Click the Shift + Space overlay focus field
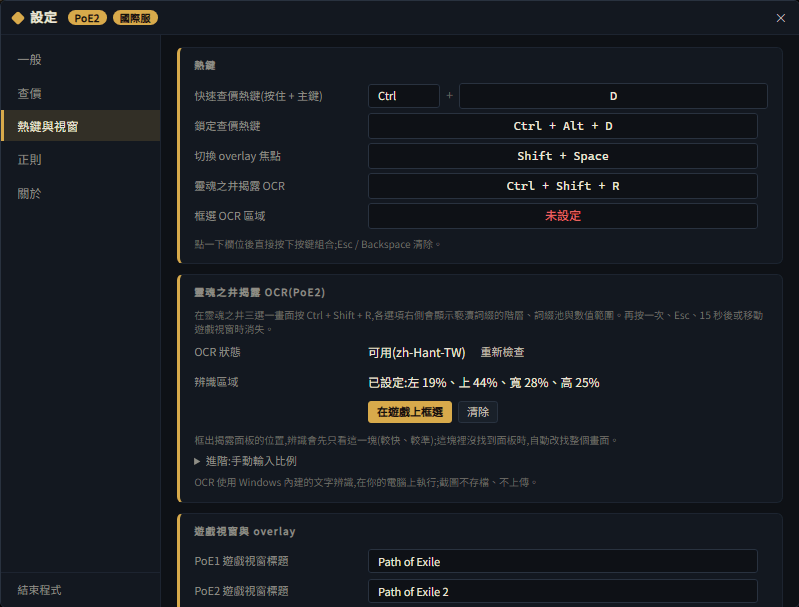 click(x=563, y=156)
